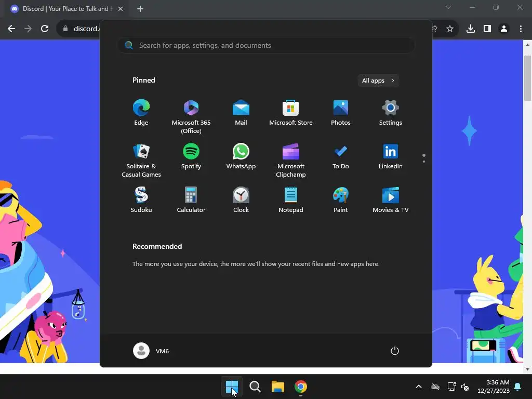The image size is (532, 399).
Task: Bookmark this page with the star
Action: coord(450,29)
